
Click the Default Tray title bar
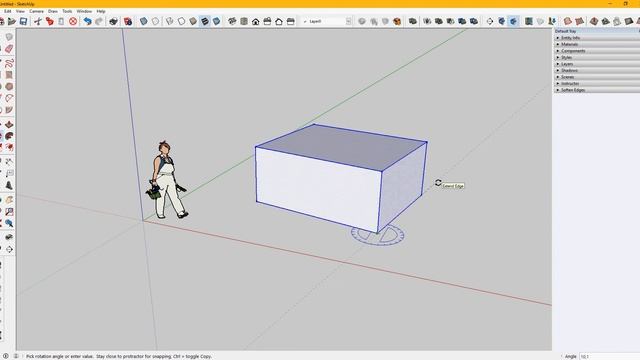(x=597, y=31)
